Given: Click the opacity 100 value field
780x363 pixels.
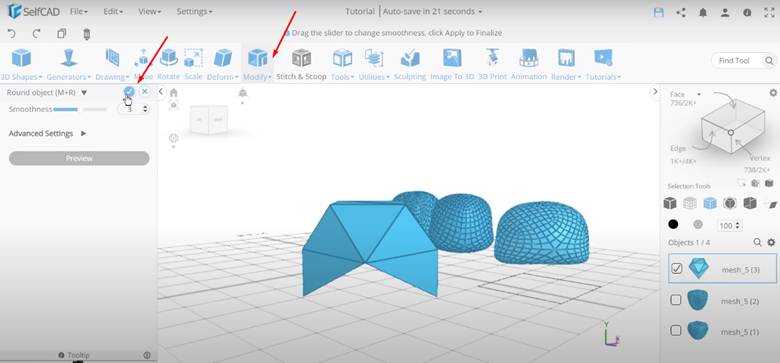Looking at the screenshot, I should (x=730, y=226).
